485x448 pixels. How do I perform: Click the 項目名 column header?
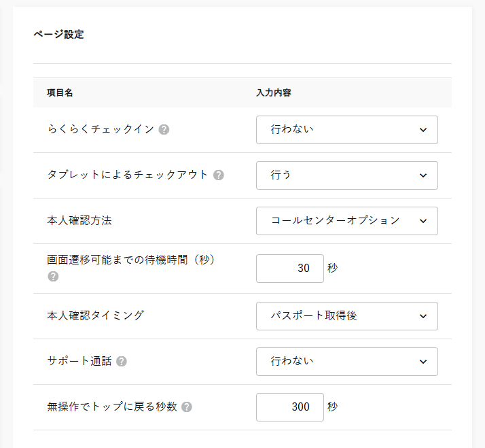pos(60,92)
